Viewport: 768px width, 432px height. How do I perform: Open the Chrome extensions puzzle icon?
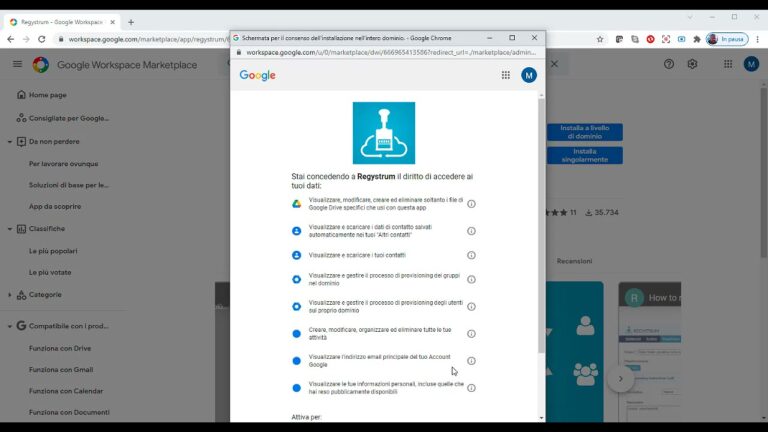pos(696,39)
